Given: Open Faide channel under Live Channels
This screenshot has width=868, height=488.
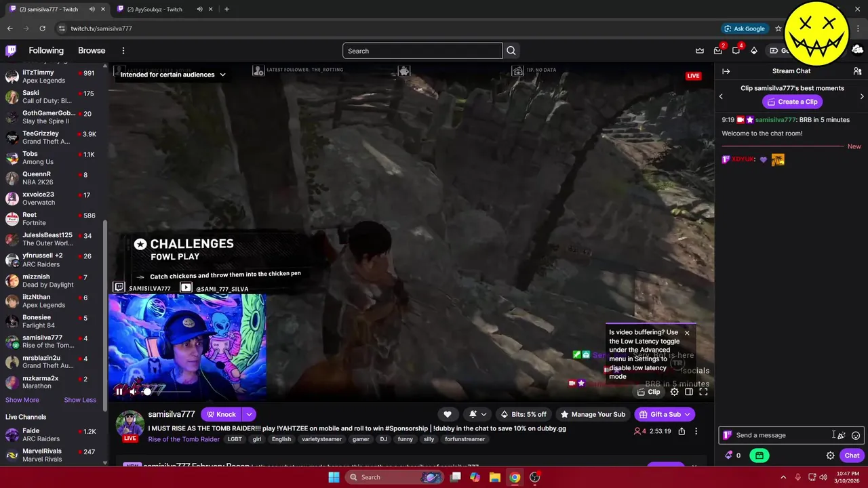Looking at the screenshot, I should tap(53, 434).
